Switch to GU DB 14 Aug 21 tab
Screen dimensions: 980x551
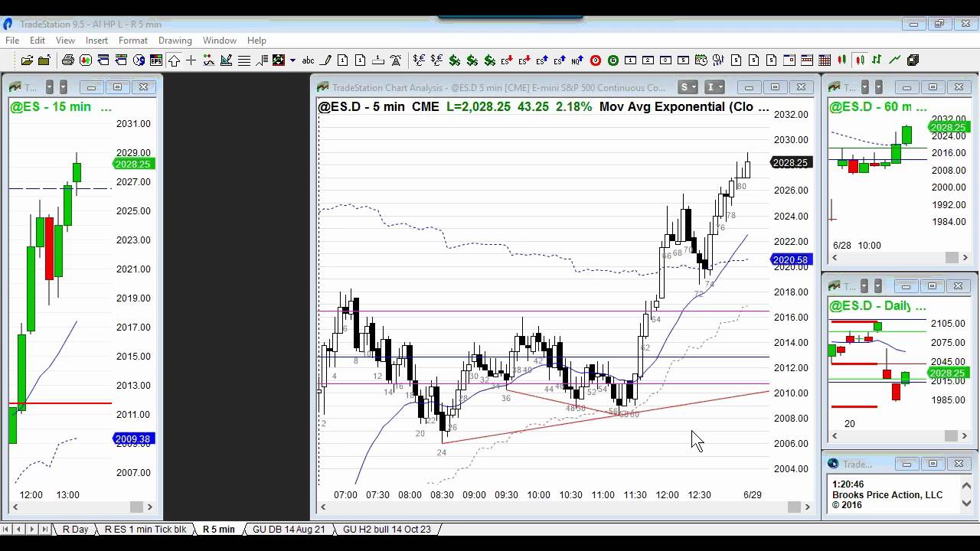tap(289, 530)
